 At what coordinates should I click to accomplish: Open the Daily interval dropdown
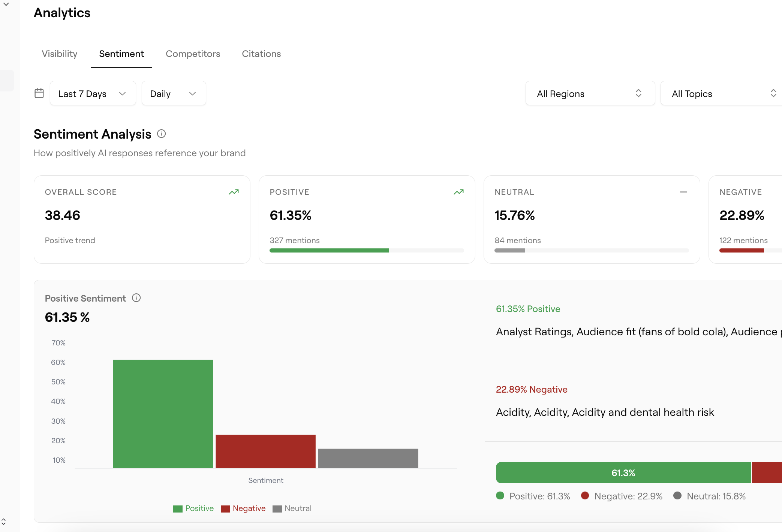pos(174,93)
